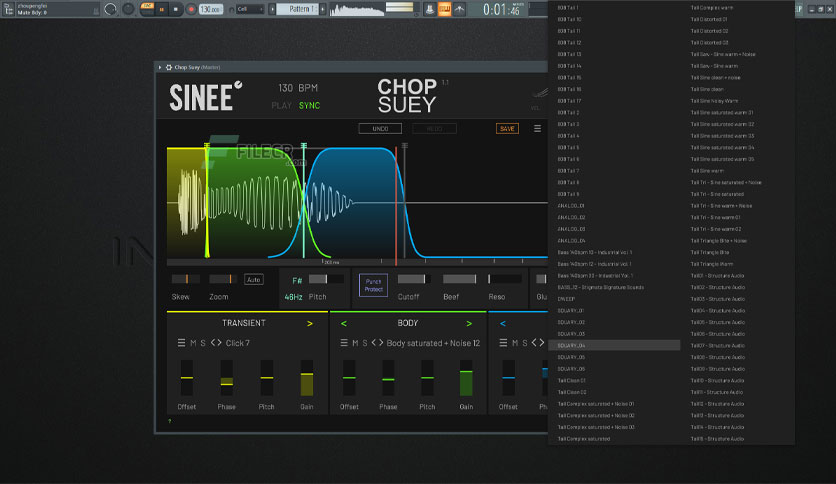Screen dimensions: 836x484
Task: Solo the Tail layer
Action: click(x=525, y=343)
